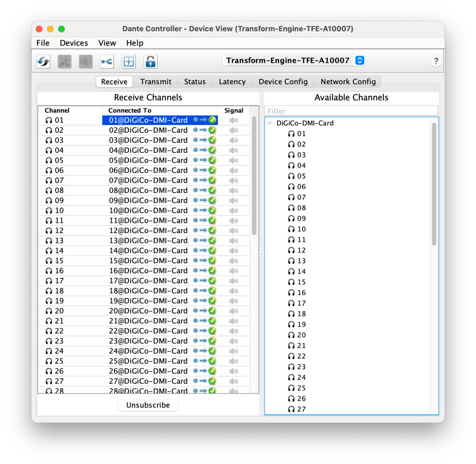
Task: Open the Help menu
Action: click(x=135, y=43)
